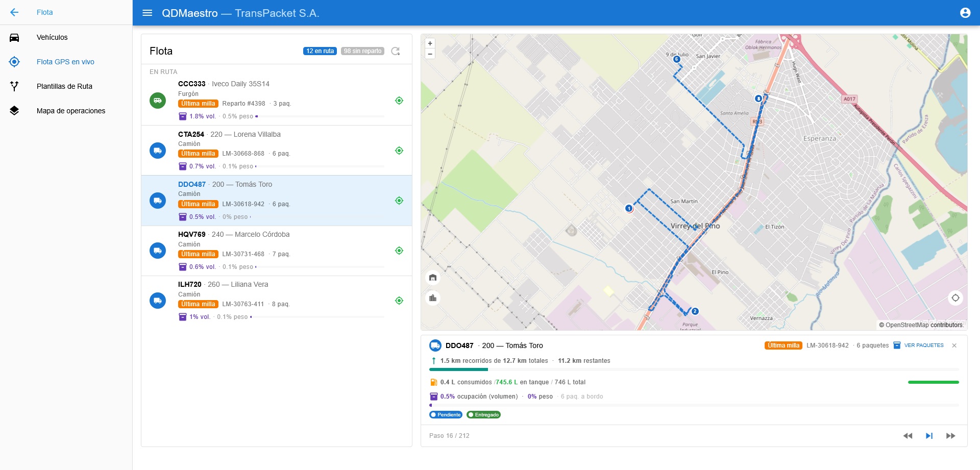
Task: Select Flota GPS en vivo
Action: pos(66,62)
